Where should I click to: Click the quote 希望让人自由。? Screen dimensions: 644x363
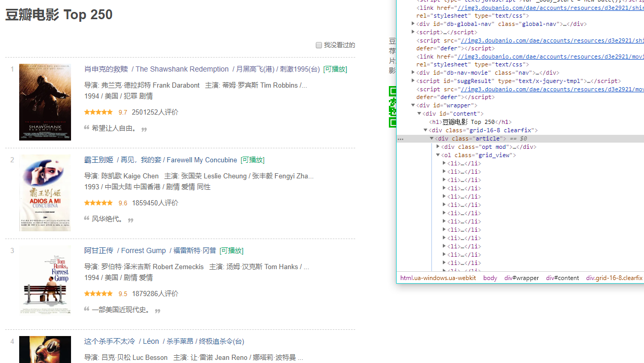pos(115,128)
